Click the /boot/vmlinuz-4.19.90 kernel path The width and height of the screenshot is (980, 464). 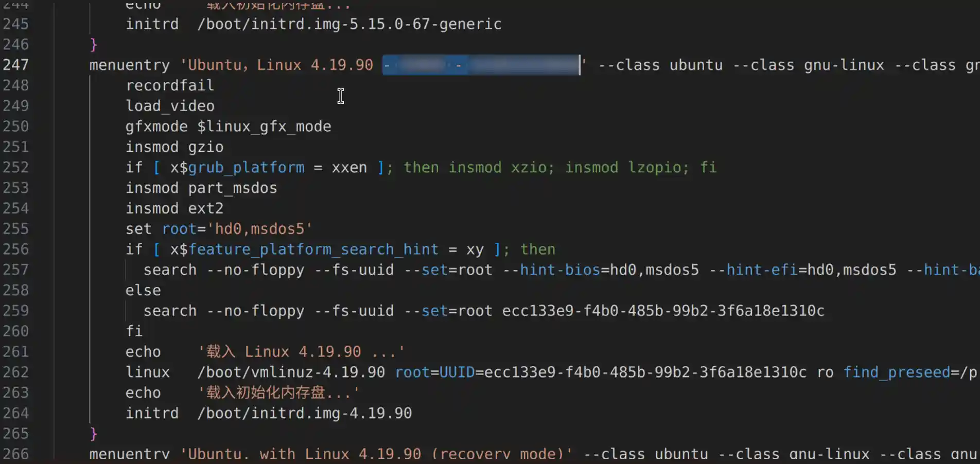pos(291,372)
